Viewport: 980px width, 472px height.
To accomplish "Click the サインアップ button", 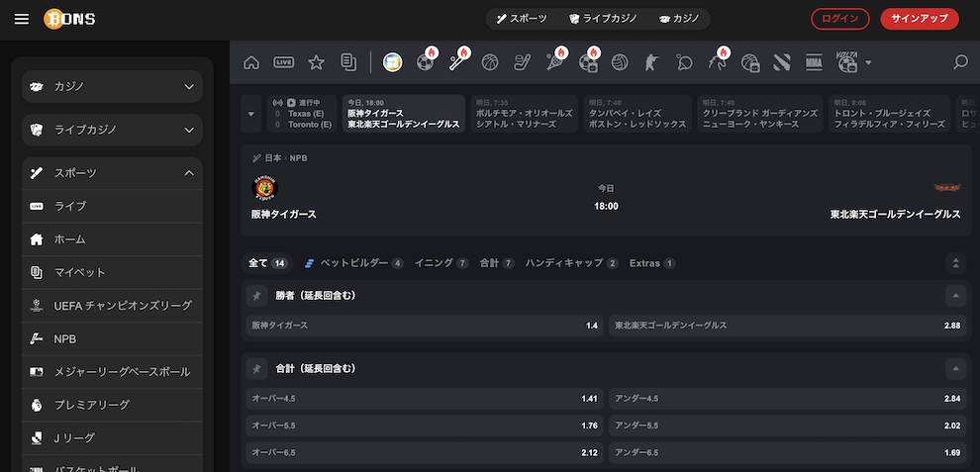I will click(920, 19).
